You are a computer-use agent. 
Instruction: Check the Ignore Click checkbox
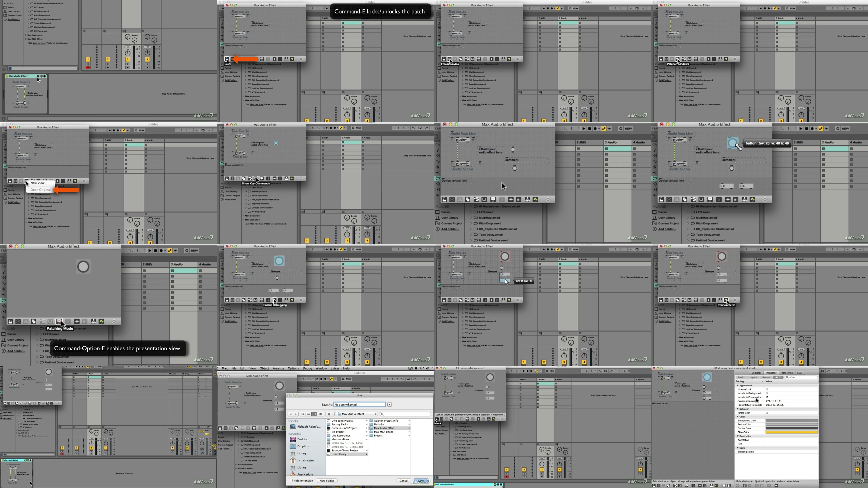(767, 413)
